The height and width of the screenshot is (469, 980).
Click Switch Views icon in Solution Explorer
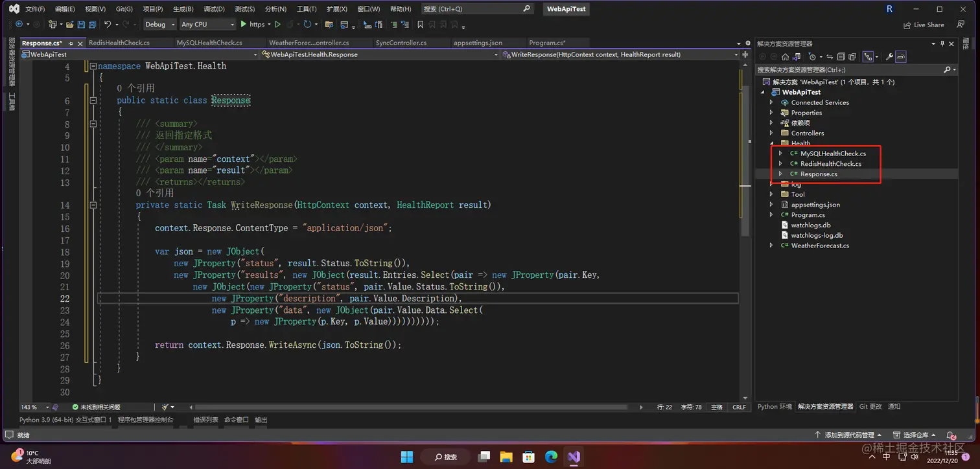click(797, 57)
